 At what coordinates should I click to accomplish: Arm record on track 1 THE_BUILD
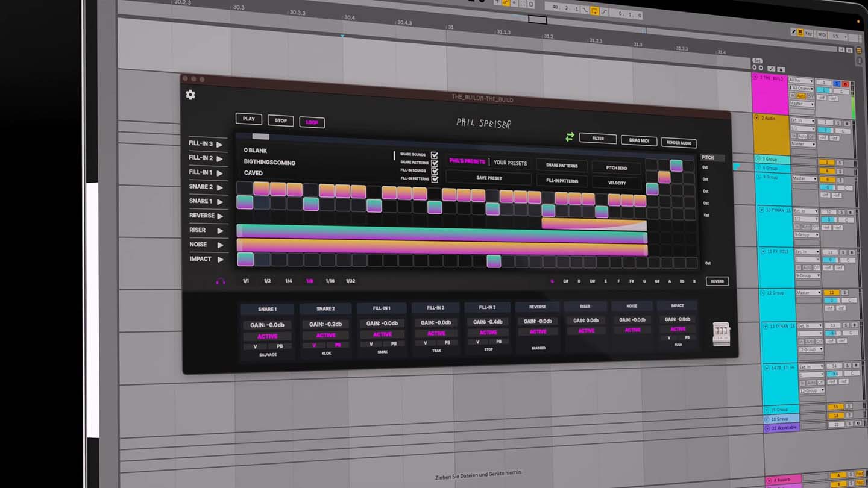coord(845,84)
